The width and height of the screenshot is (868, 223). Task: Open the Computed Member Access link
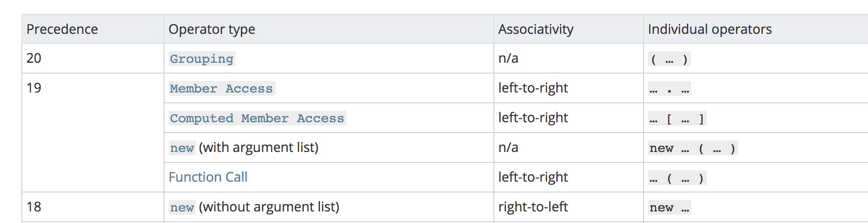click(x=257, y=119)
